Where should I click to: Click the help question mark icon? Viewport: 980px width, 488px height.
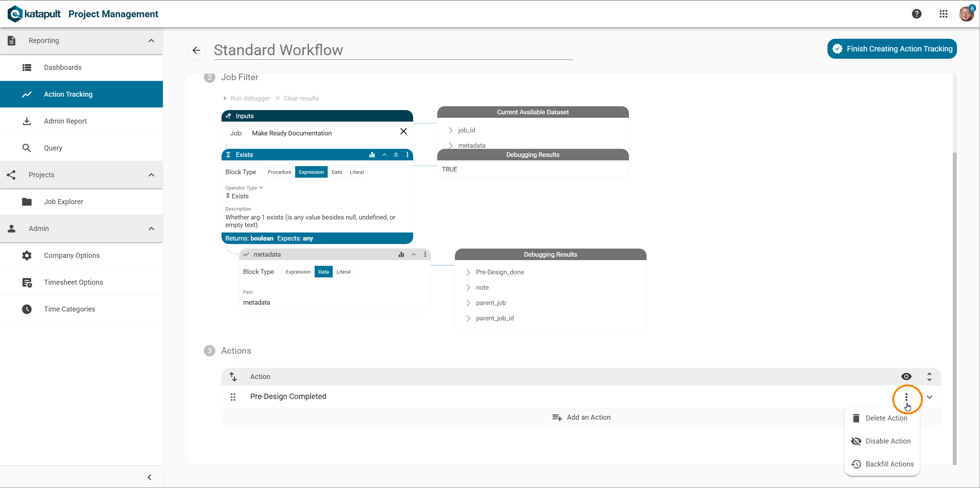916,14
